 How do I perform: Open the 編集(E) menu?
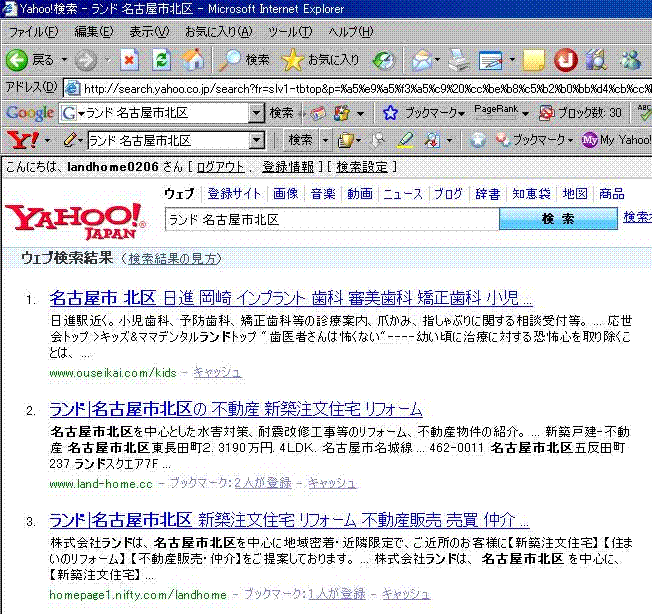(94, 32)
